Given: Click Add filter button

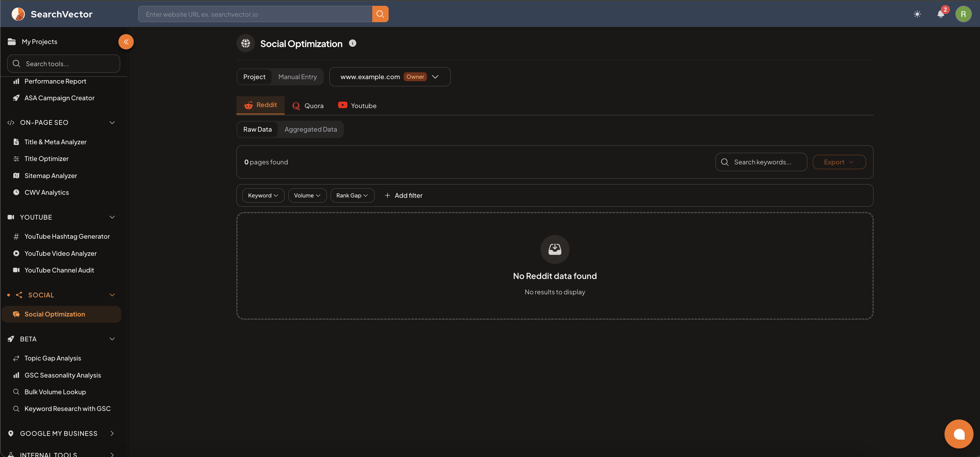Looking at the screenshot, I should point(403,195).
